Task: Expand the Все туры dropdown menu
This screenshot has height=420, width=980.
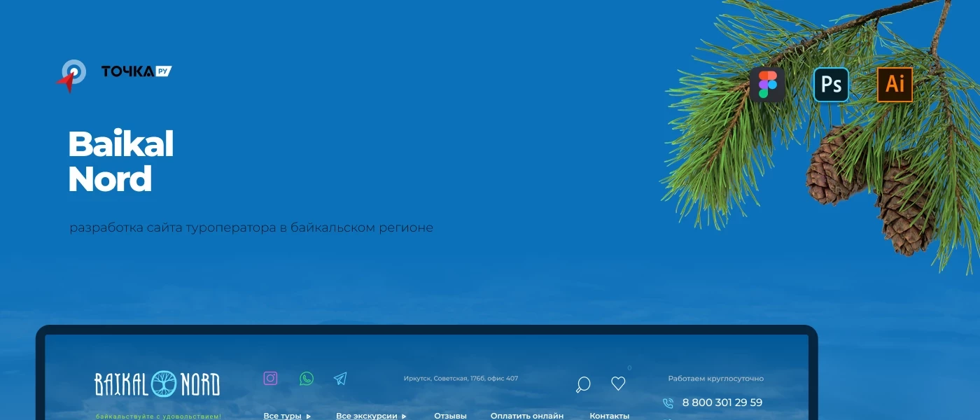Action: click(x=287, y=416)
